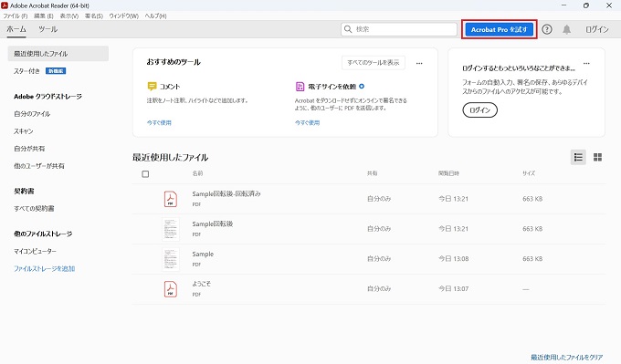Sort by 名前 column header

(197, 173)
